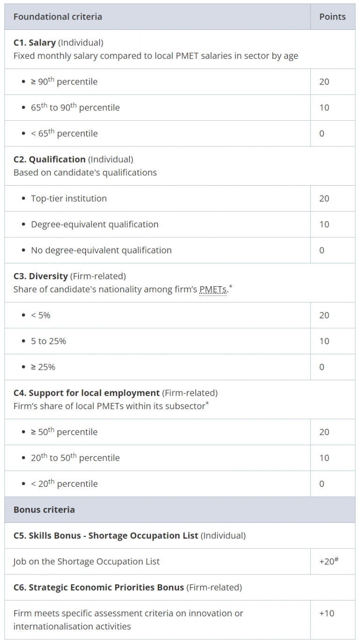Click the 20th to 50th percentile row

click(x=75, y=458)
